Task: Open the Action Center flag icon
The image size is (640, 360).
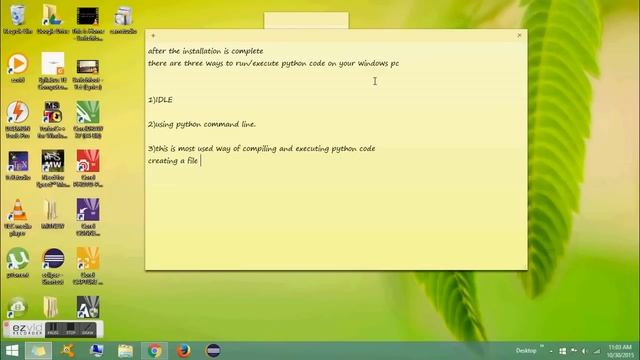Action: [x=573, y=351]
